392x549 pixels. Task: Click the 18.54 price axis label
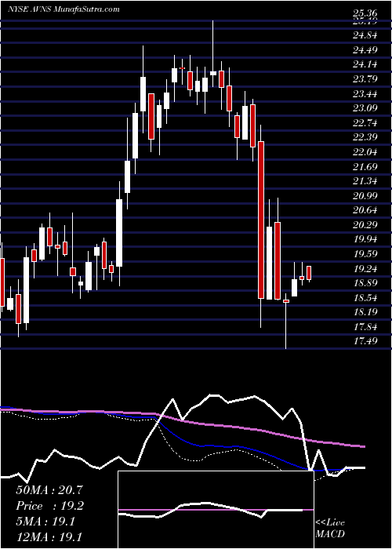click(x=365, y=297)
